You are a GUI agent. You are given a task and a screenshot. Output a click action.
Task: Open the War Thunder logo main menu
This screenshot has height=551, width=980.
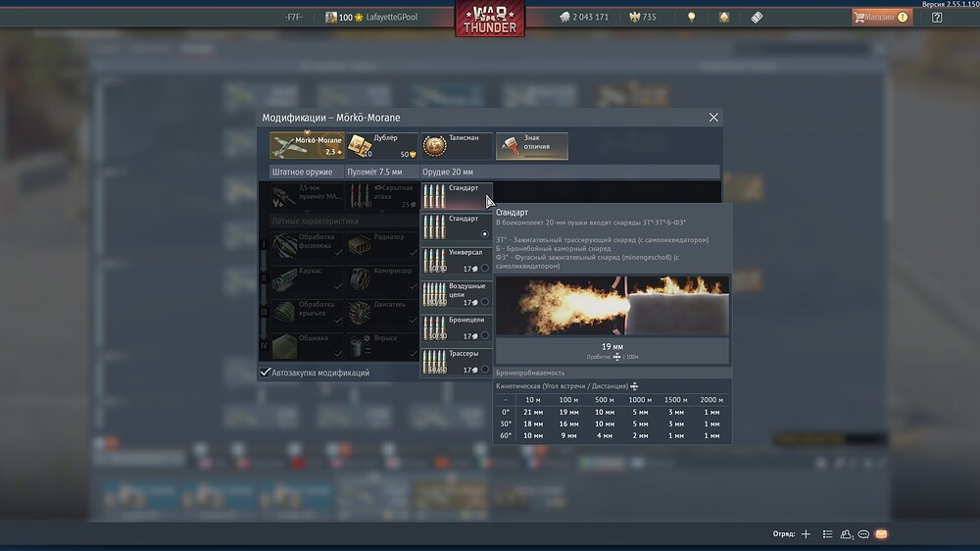(490, 18)
